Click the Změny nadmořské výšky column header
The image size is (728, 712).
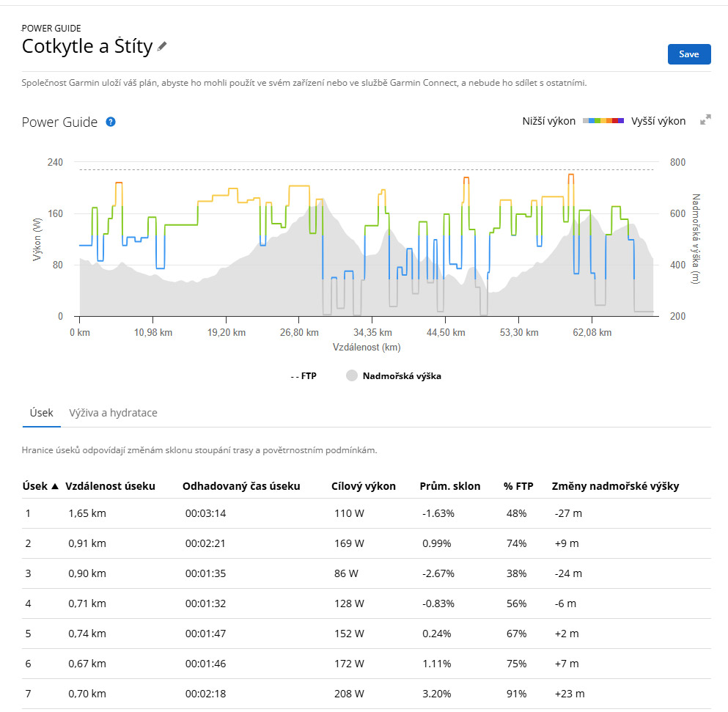tap(615, 486)
